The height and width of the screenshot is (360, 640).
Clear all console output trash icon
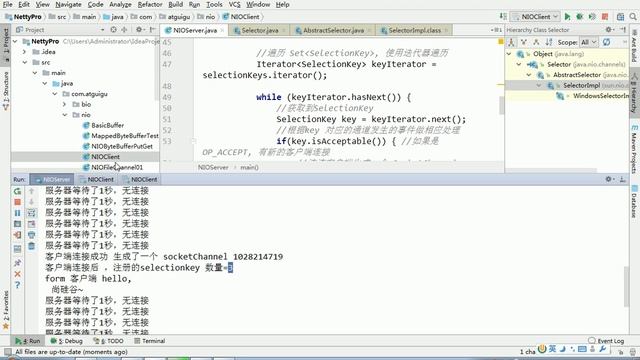pos(31,246)
